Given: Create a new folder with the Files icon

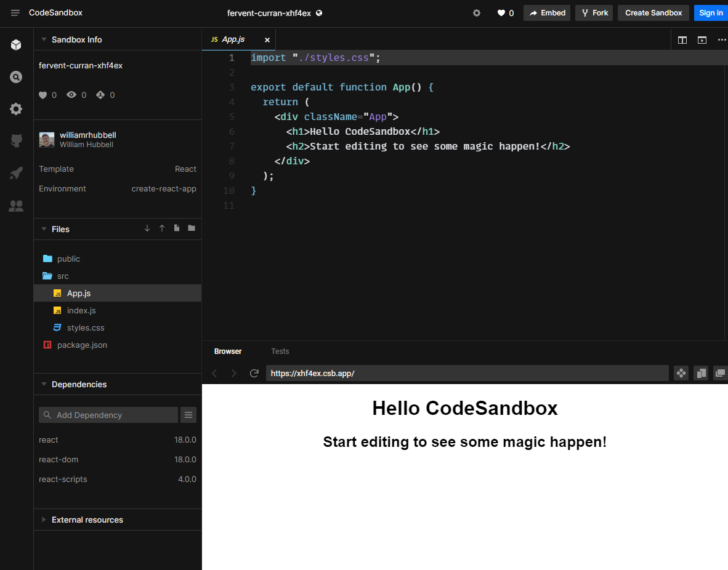Looking at the screenshot, I should click(192, 228).
